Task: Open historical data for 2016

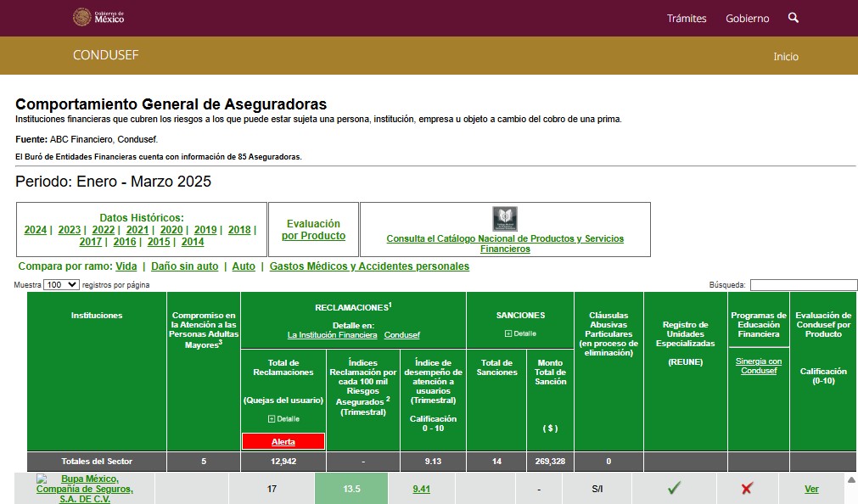Action: click(x=124, y=242)
